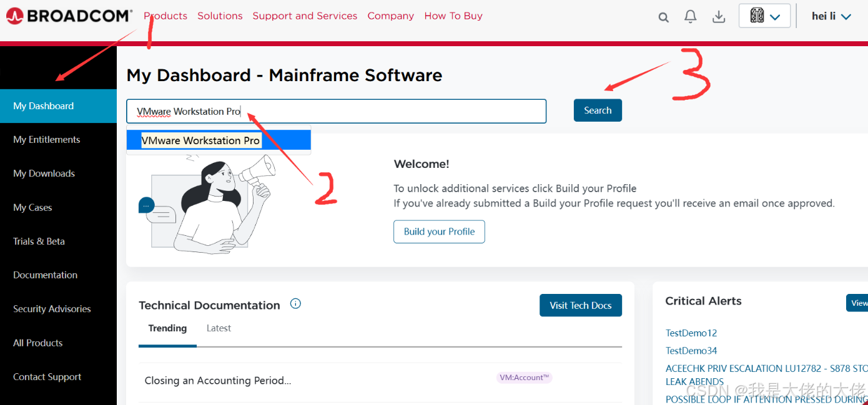This screenshot has height=405, width=868.
Task: Open the header search magnifier icon
Action: [663, 17]
